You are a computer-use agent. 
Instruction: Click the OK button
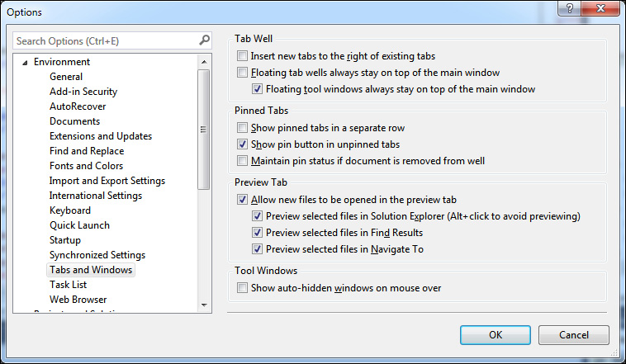(496, 335)
